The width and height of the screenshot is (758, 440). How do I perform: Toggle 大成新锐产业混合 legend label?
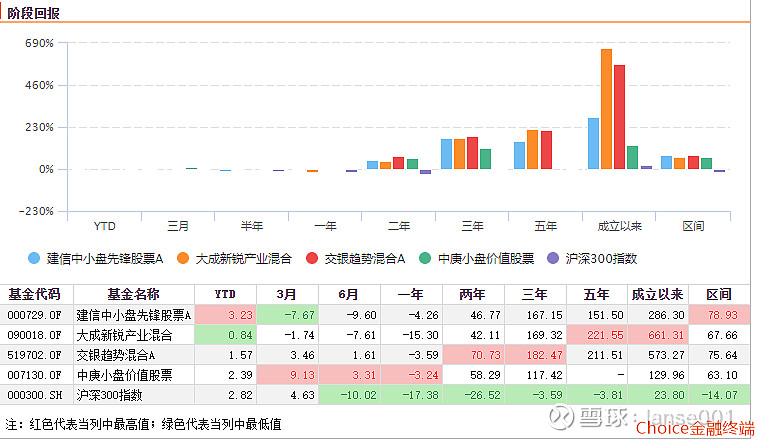(x=243, y=259)
